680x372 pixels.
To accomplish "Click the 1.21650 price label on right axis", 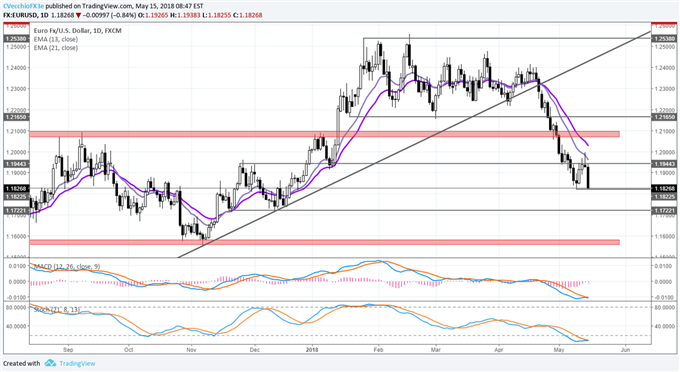I will (x=664, y=117).
